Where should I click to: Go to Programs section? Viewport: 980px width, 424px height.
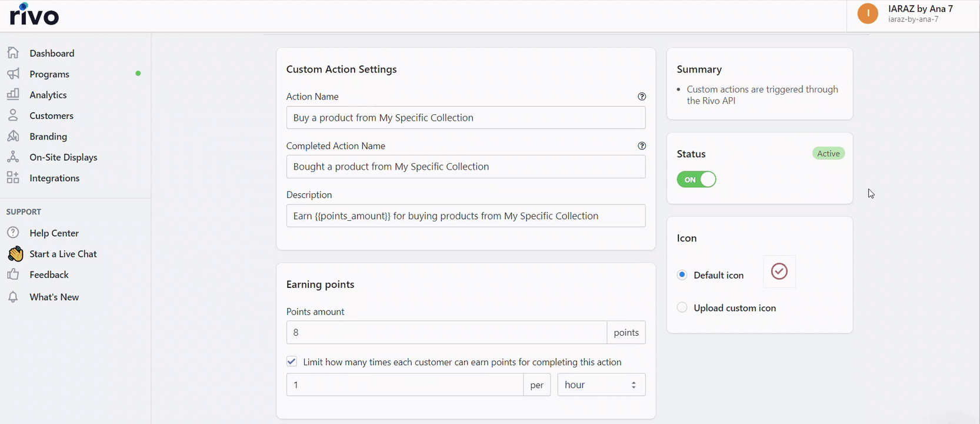[49, 74]
